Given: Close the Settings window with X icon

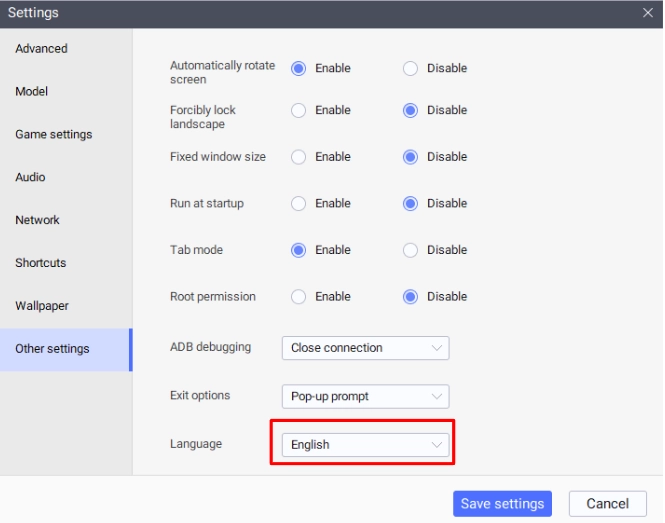Looking at the screenshot, I should [x=648, y=13].
